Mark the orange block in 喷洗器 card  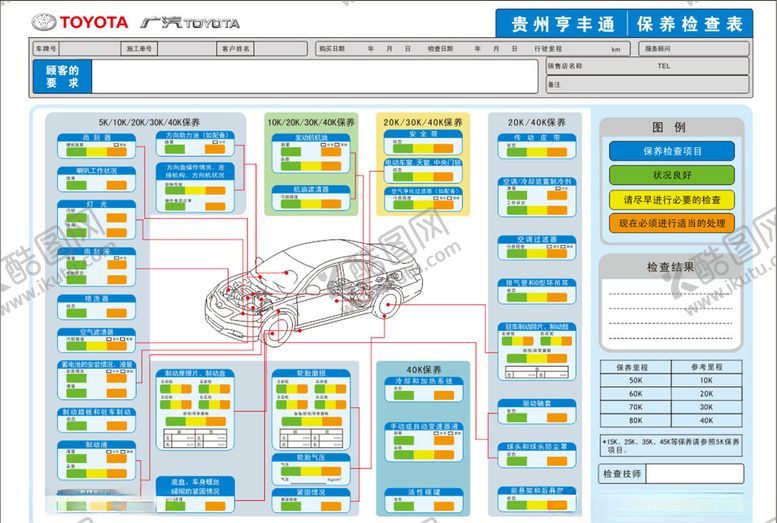point(116,313)
